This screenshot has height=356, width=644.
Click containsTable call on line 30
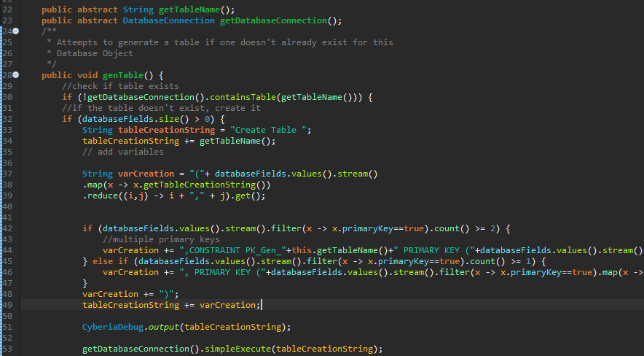(x=243, y=97)
